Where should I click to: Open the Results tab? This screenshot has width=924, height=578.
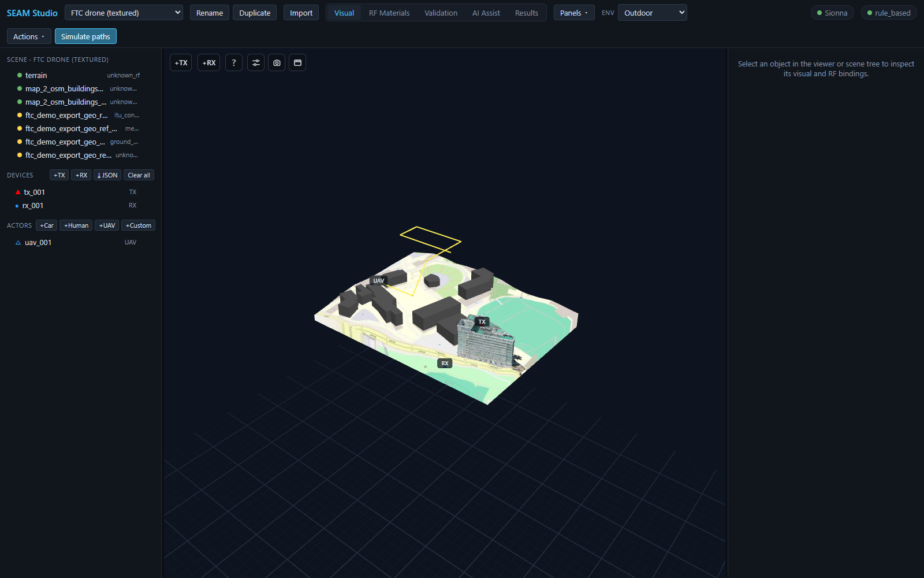click(527, 13)
